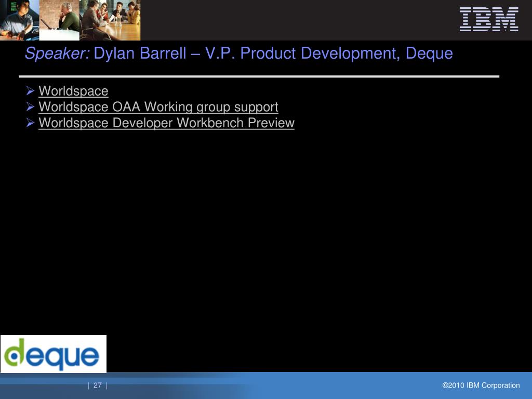Click the header photo of man thinking at laptop
Screen dimensions: 532x399
pyautogui.click(x=59, y=20)
